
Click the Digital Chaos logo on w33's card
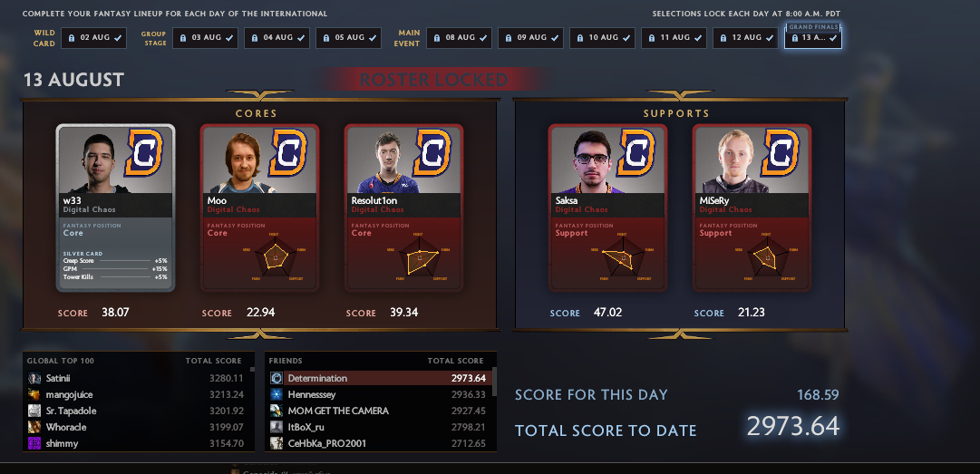tap(144, 153)
